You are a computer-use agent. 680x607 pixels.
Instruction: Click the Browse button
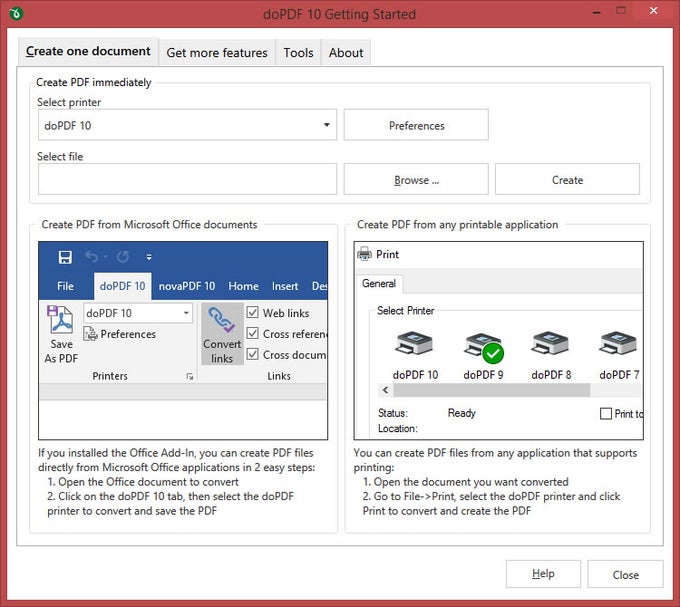tap(416, 180)
